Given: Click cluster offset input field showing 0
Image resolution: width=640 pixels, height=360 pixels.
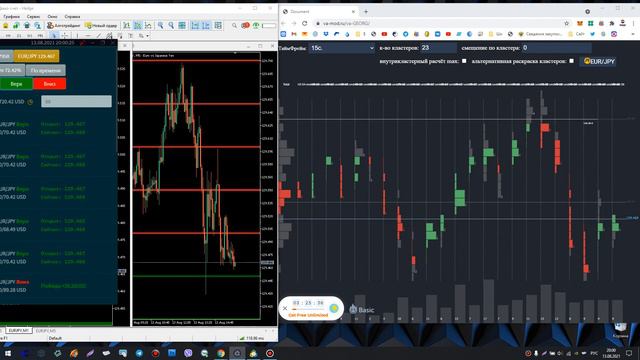Looking at the screenshot, I should 556,48.
